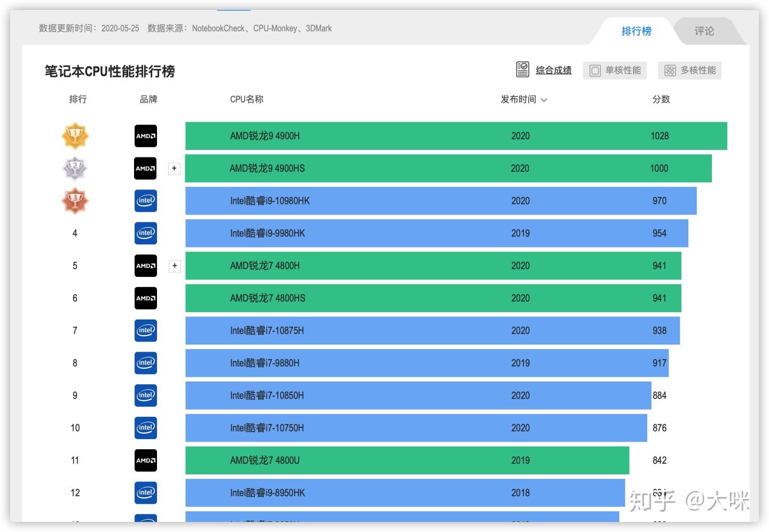The width and height of the screenshot is (769, 532).
Task: Switch to 多核性能 multi-core ranking
Action: tap(689, 70)
